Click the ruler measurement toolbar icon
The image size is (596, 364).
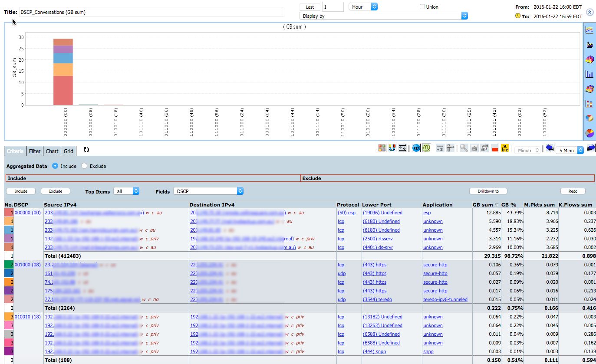click(x=450, y=148)
